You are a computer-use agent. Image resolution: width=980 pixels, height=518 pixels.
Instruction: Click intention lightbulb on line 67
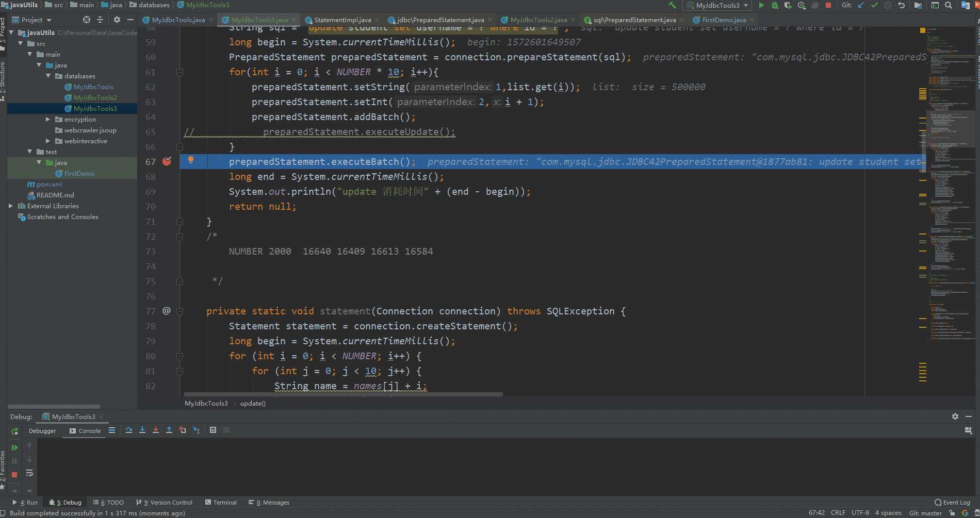click(x=191, y=160)
